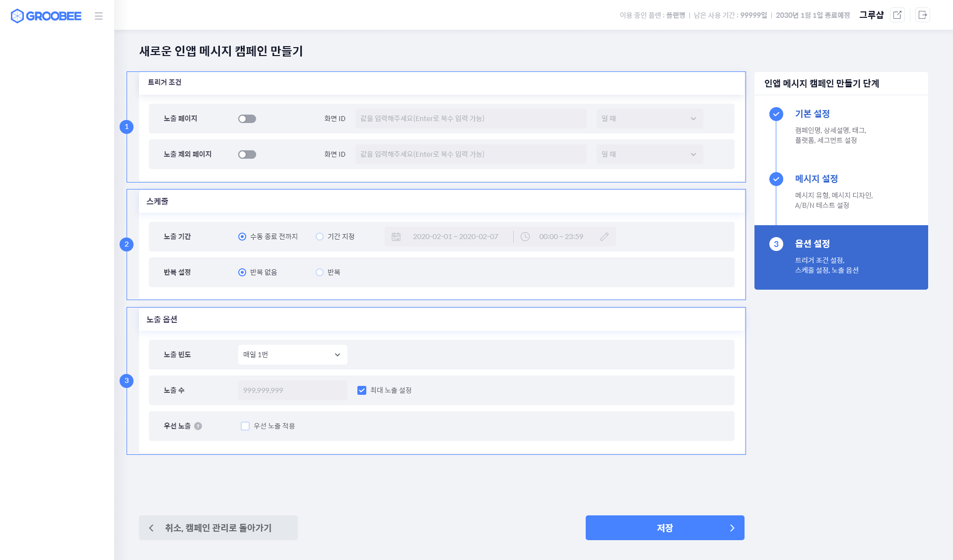Uncheck 최대 노출 설정 checkbox

point(362,390)
